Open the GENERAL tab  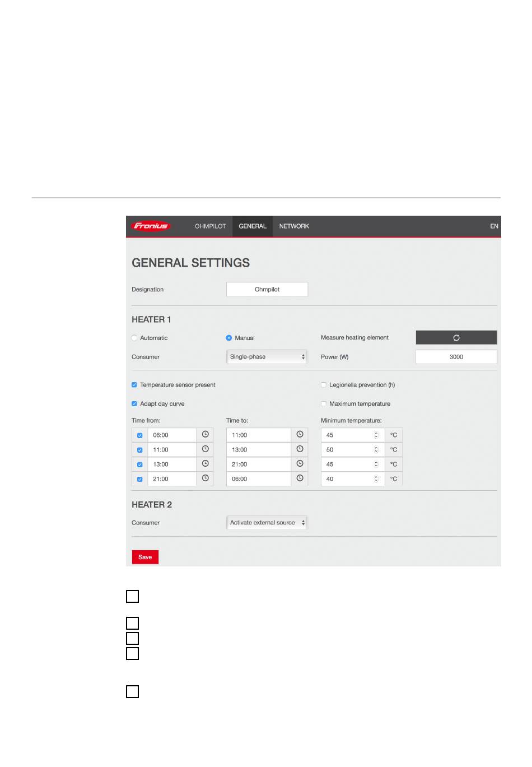253,226
